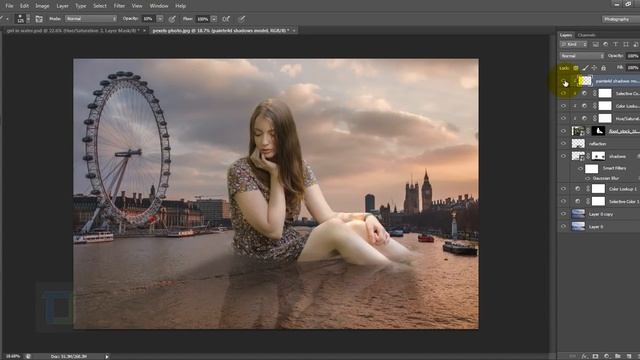Enable airbrush build-up icon
Screen dimensions: 640x360
tap(226, 19)
